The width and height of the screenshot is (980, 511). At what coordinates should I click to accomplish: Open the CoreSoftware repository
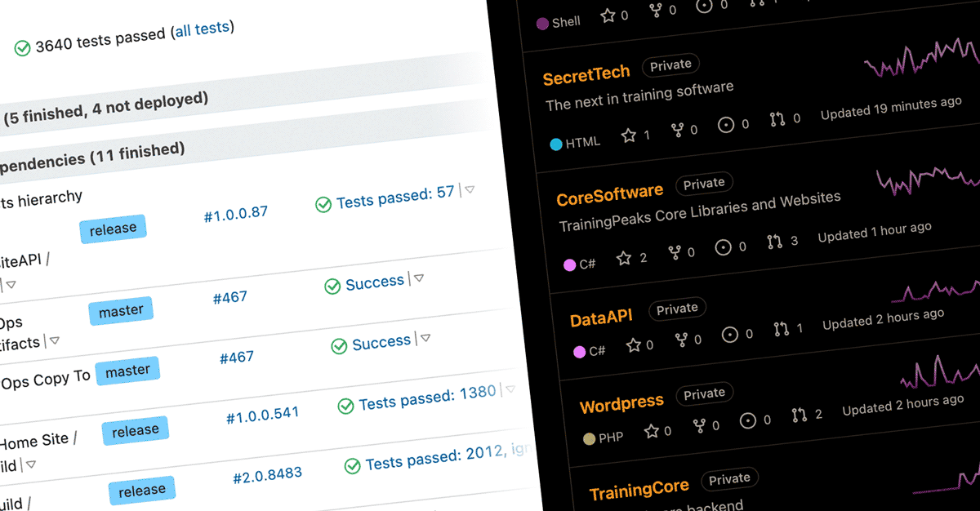pyautogui.click(x=609, y=195)
